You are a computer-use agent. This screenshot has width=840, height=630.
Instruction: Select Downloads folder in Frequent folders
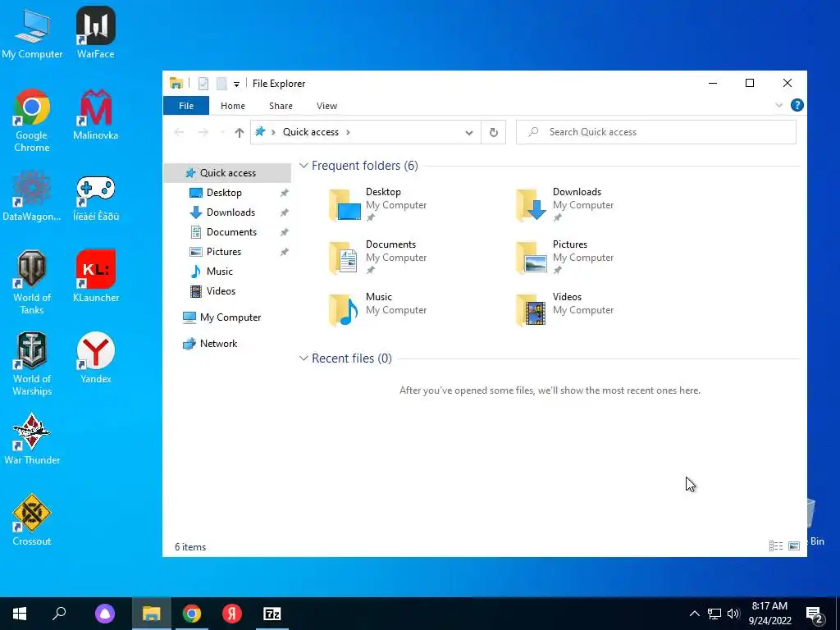pos(564,204)
